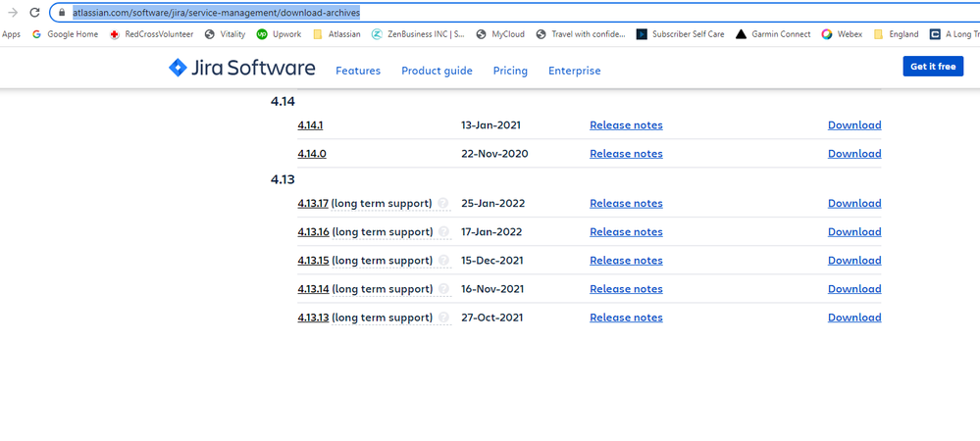This screenshot has height=441, width=980.
Task: Click the padlock site info icon
Action: (61, 13)
